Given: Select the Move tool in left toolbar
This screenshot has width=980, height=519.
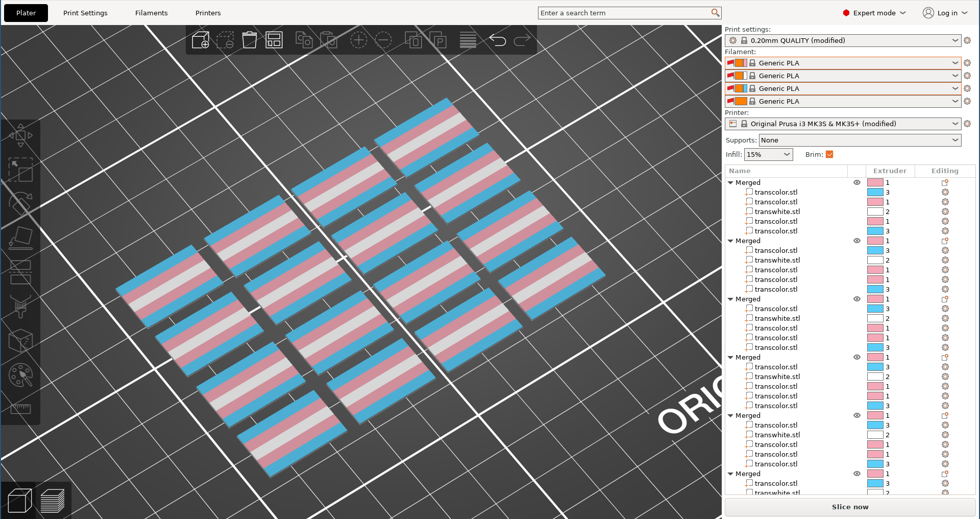Looking at the screenshot, I should [x=20, y=135].
